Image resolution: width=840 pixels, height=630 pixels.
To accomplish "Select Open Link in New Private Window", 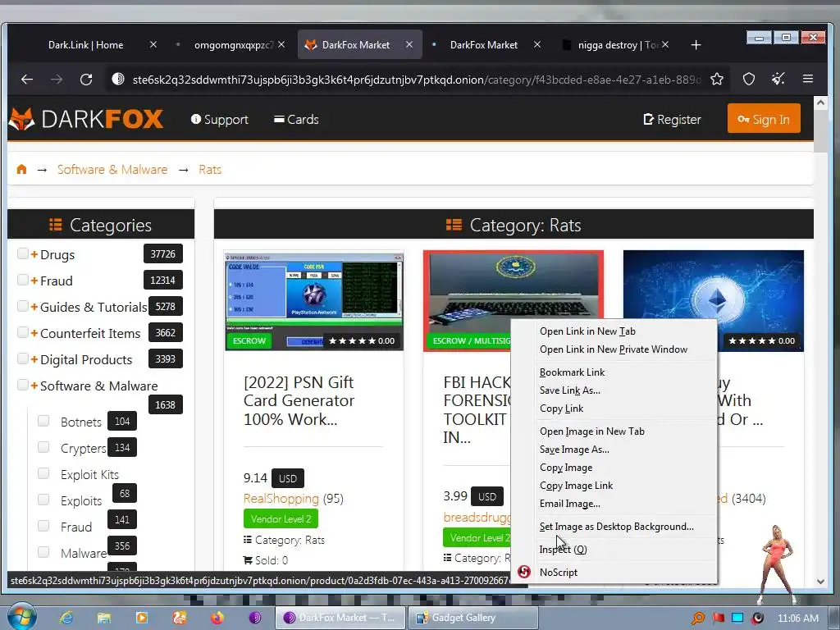I will 614,349.
